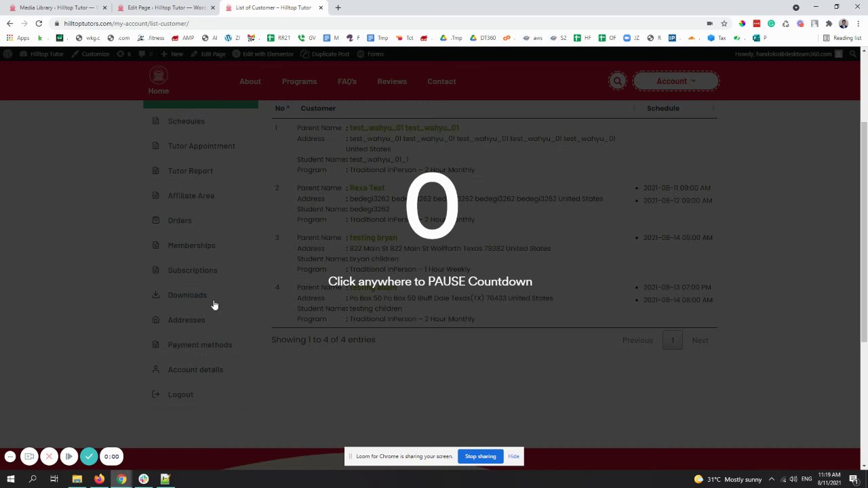Open Schedules in account sidebar
868x488 pixels.
point(186,121)
